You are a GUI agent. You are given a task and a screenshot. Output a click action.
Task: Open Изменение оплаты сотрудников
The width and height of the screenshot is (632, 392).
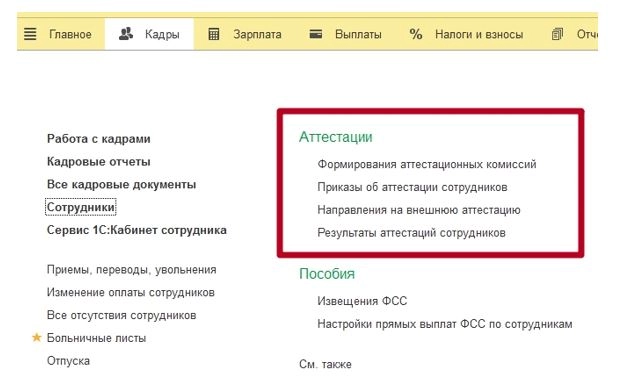click(131, 292)
